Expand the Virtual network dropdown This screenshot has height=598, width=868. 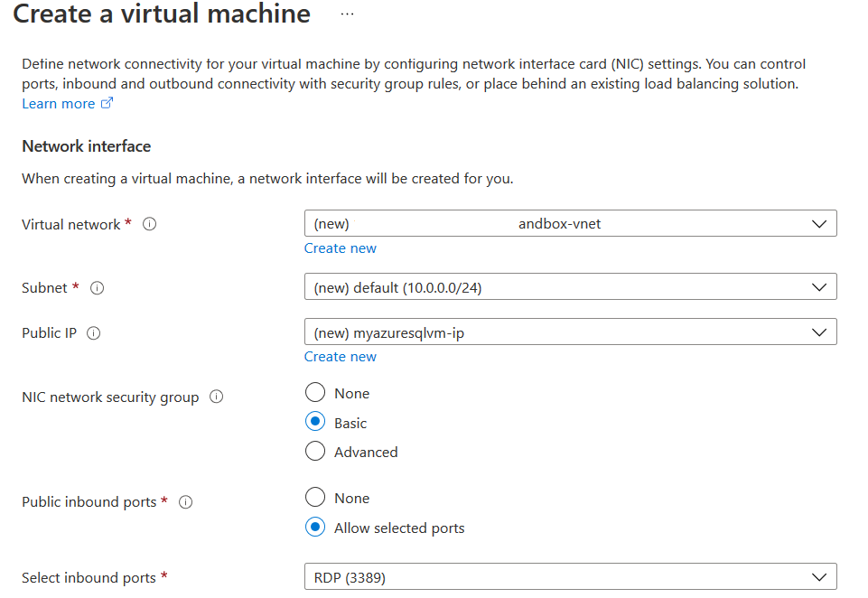(570, 223)
